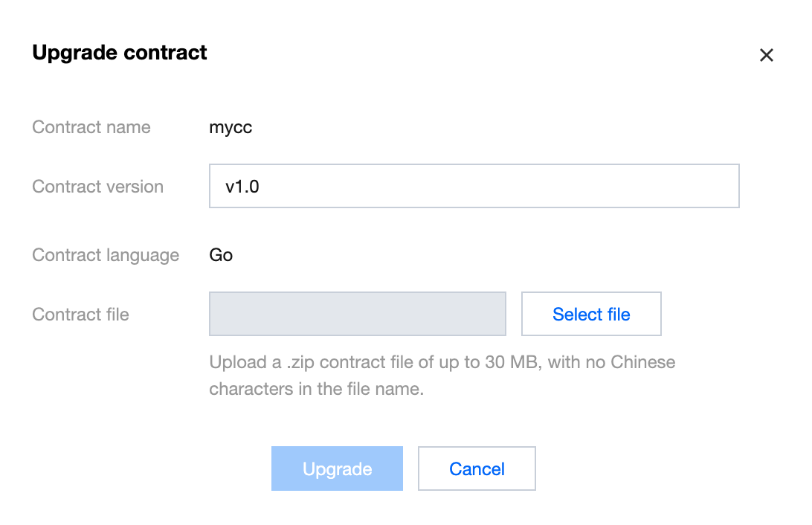Click the Contract version label
This screenshot has width=812, height=525.
click(97, 187)
